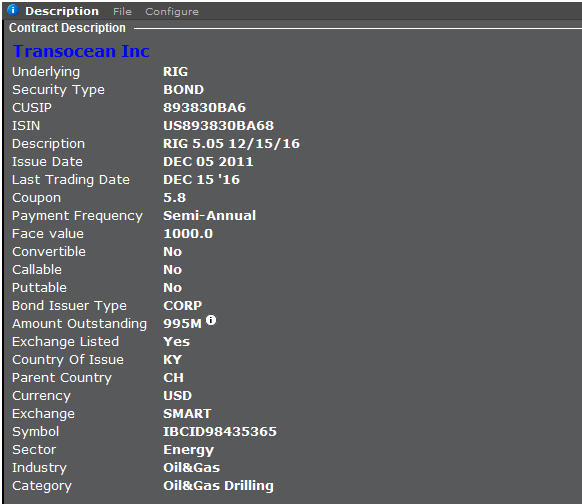Click the CUSIP value 893830BA6

(205, 108)
